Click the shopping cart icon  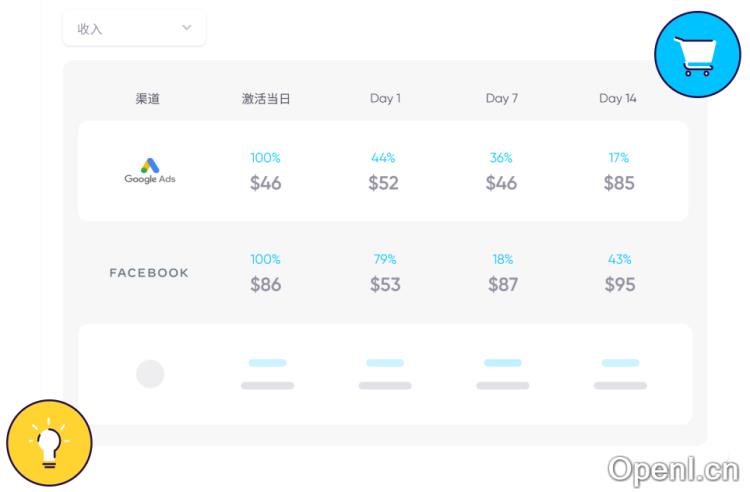coord(697,54)
